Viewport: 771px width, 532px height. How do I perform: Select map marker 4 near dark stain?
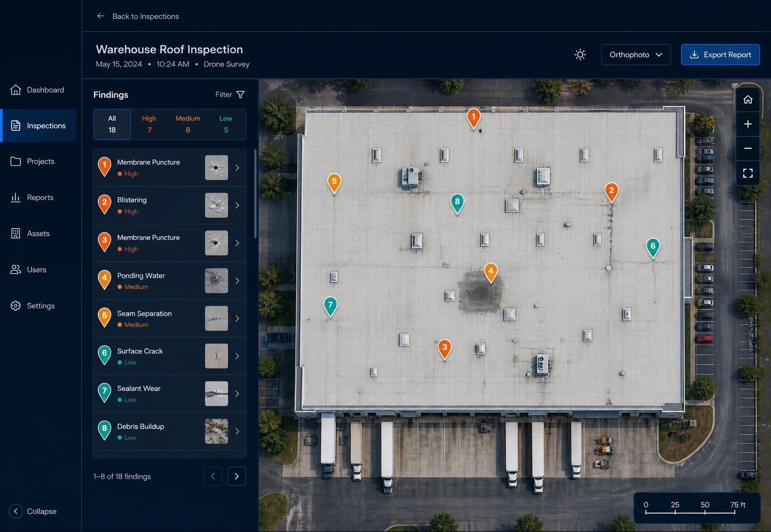[491, 272]
